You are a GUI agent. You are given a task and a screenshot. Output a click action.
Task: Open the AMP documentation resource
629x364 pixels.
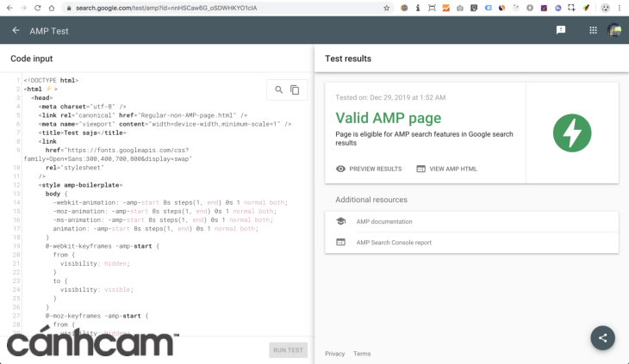coord(383,221)
